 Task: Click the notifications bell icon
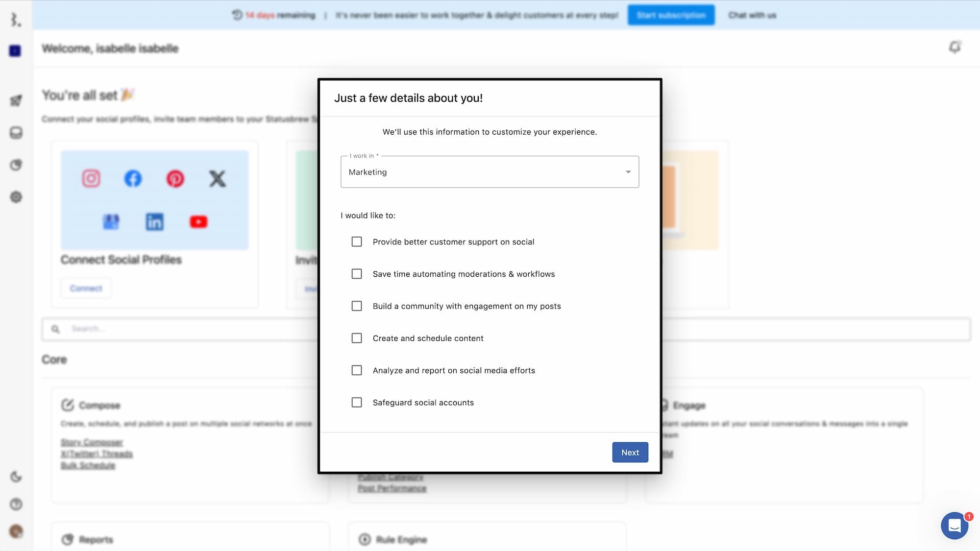point(955,47)
